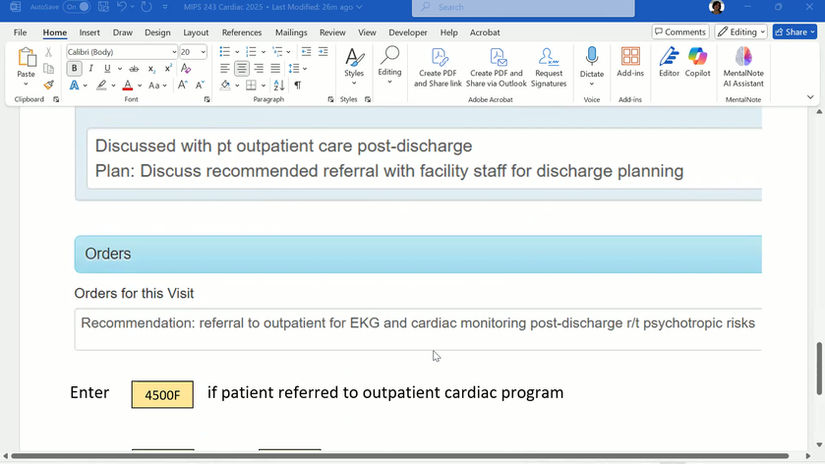Open the Editing find menu
The width and height of the screenshot is (825, 464).
coord(390,65)
